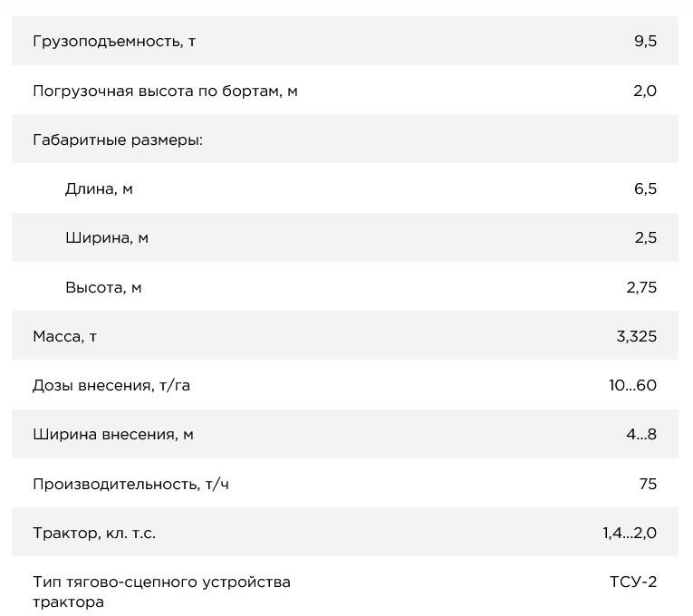Image resolution: width=693 pixels, height=616 pixels.
Task: Click the "Масса, т" row label
Action: click(64, 336)
